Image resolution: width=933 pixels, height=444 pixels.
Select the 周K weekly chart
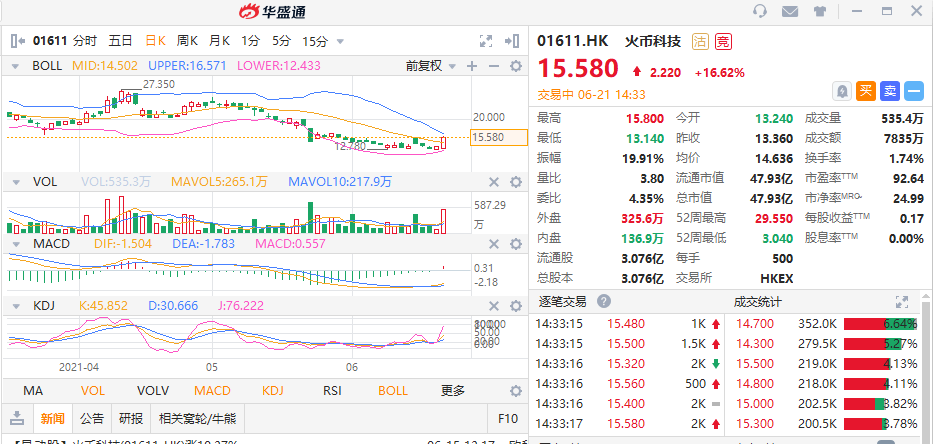click(x=187, y=41)
